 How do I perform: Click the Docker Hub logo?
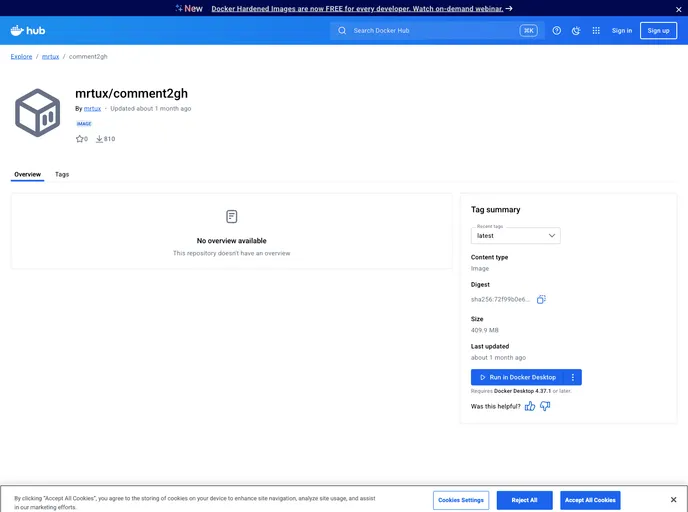pos(28,31)
